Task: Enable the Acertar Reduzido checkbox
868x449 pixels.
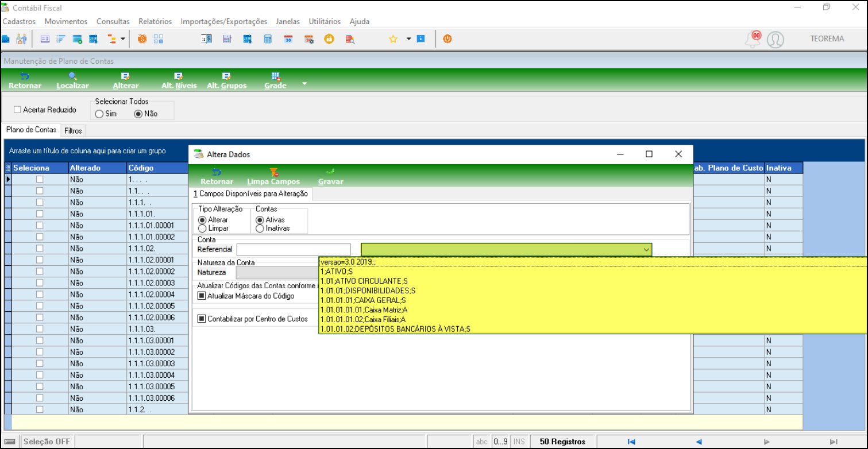Action: (x=17, y=110)
